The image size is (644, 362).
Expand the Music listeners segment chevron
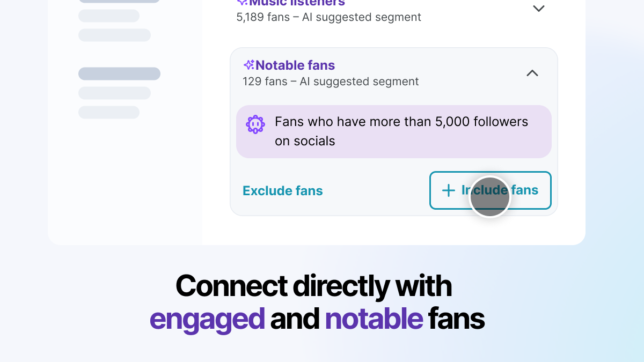tap(538, 9)
